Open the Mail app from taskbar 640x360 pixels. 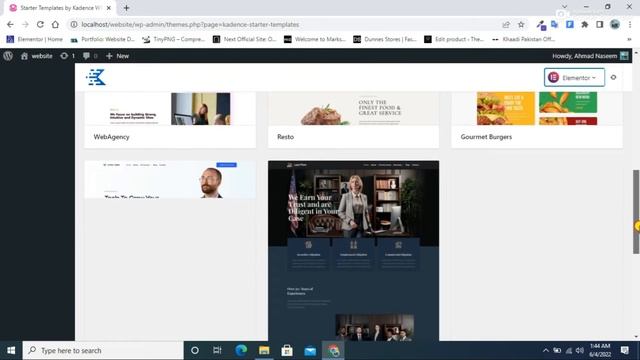tap(310, 350)
